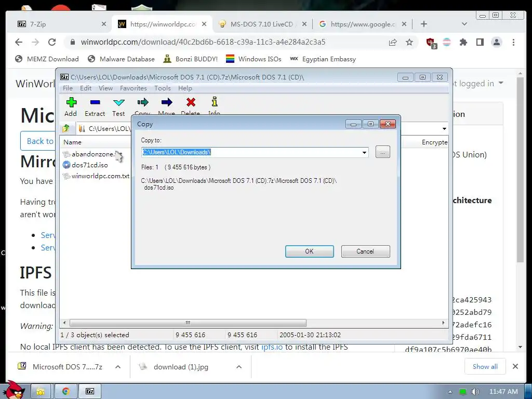The height and width of the screenshot is (399, 532).
Task: Click the browser Forward arrow
Action: (35, 42)
